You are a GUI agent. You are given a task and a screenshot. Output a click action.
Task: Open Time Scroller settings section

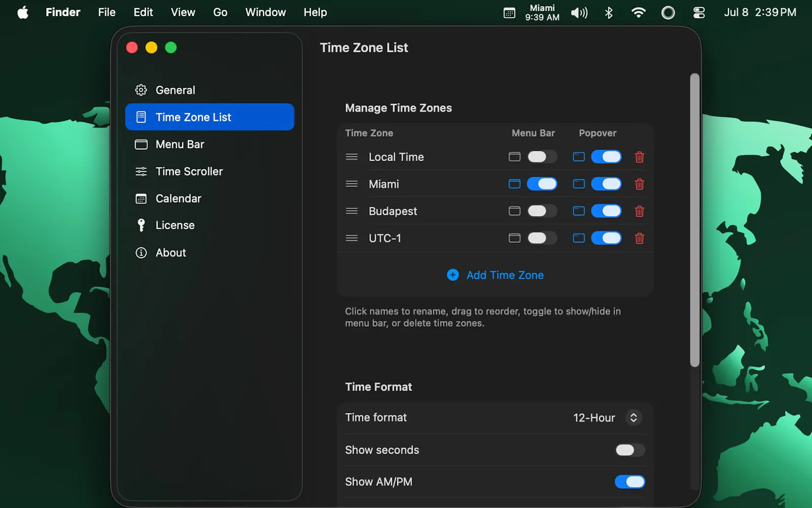tap(210, 172)
